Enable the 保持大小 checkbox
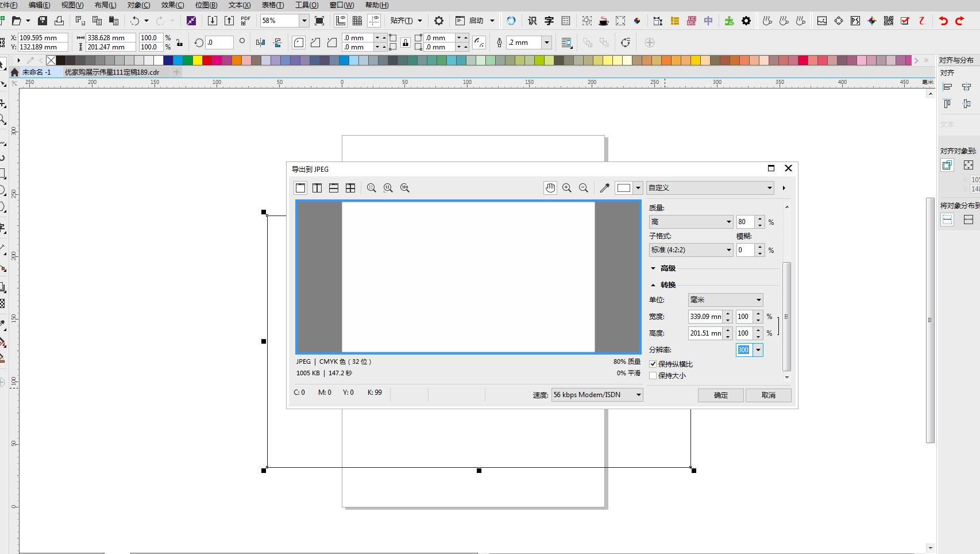 [x=653, y=375]
